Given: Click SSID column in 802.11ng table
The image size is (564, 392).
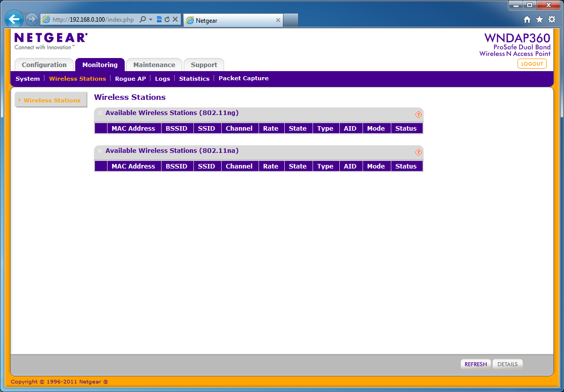Looking at the screenshot, I should pos(207,128).
